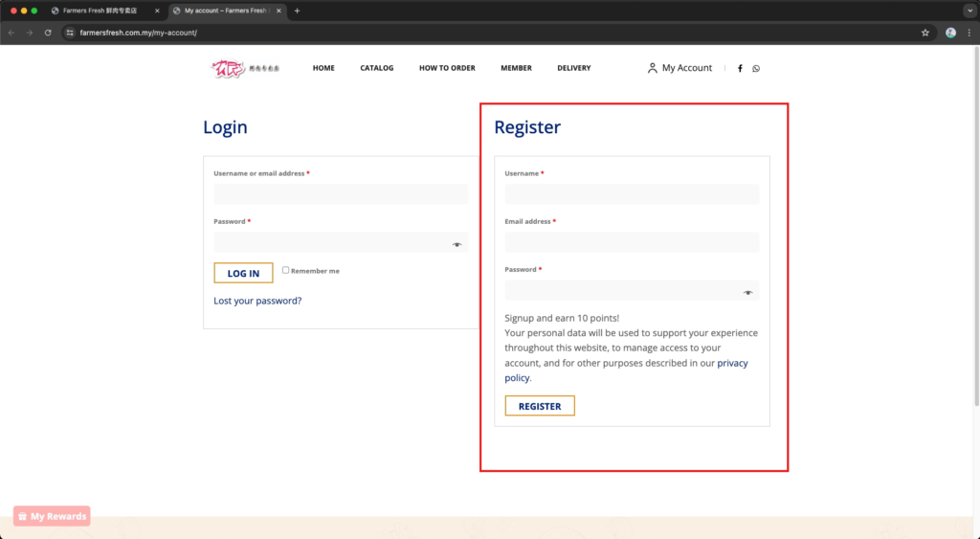Open the My Rewards widget
Image resolution: width=980 pixels, height=539 pixels.
tap(52, 516)
